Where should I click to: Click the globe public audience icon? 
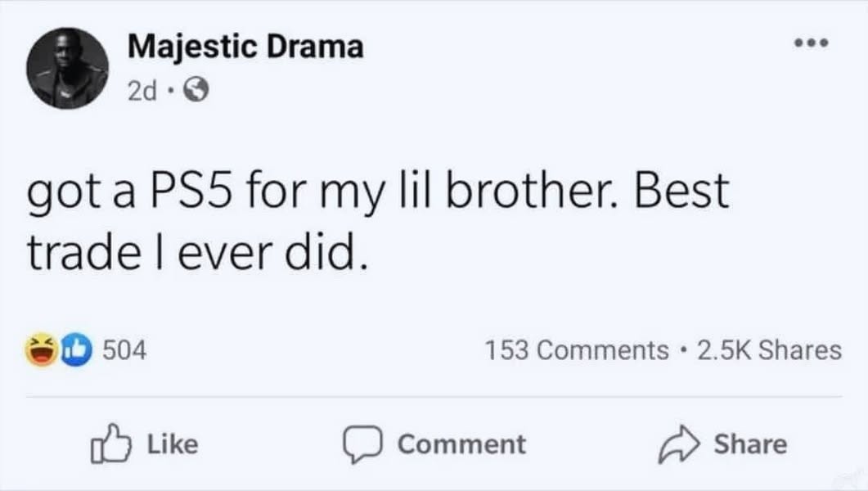click(x=196, y=90)
